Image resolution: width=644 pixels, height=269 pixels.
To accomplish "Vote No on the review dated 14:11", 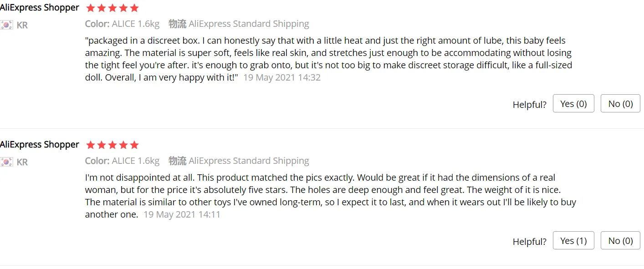I will pos(620,241).
